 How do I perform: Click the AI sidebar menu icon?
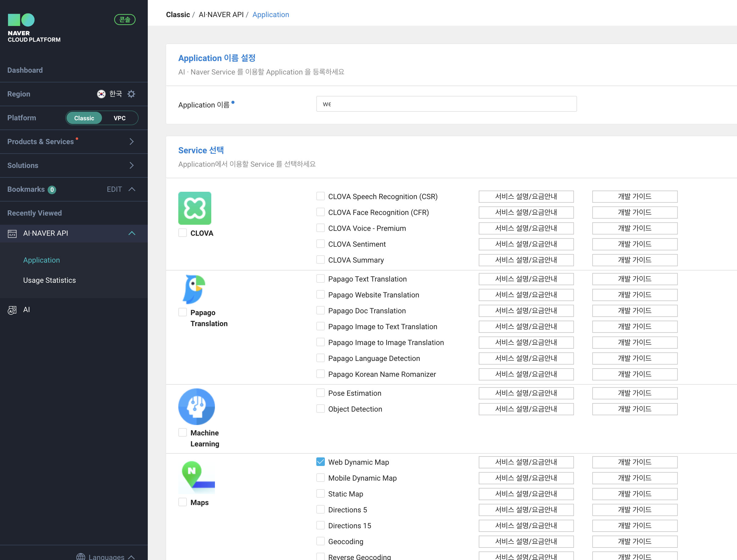[12, 310]
